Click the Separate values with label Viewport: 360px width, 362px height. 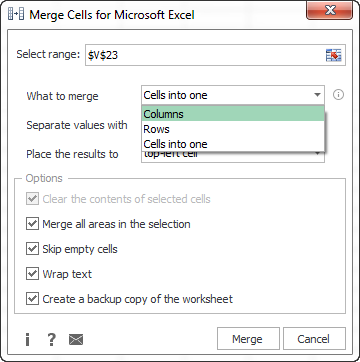[77, 125]
